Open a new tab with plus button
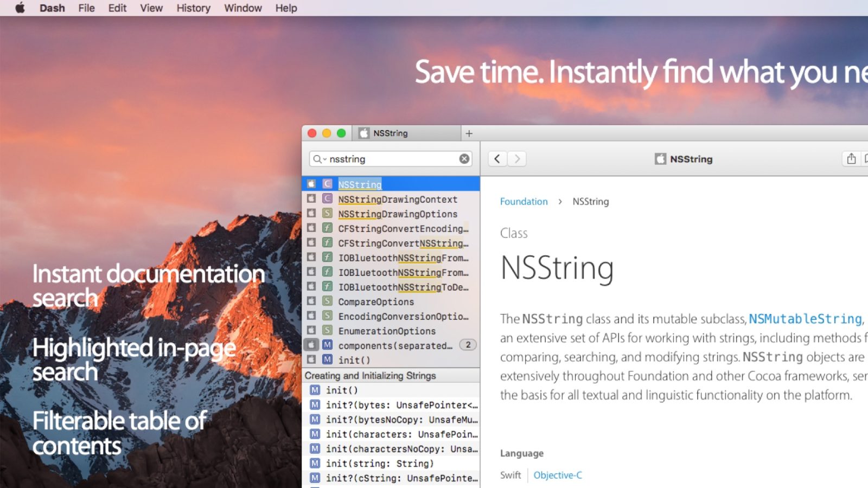Image resolution: width=868 pixels, height=488 pixels. [469, 133]
